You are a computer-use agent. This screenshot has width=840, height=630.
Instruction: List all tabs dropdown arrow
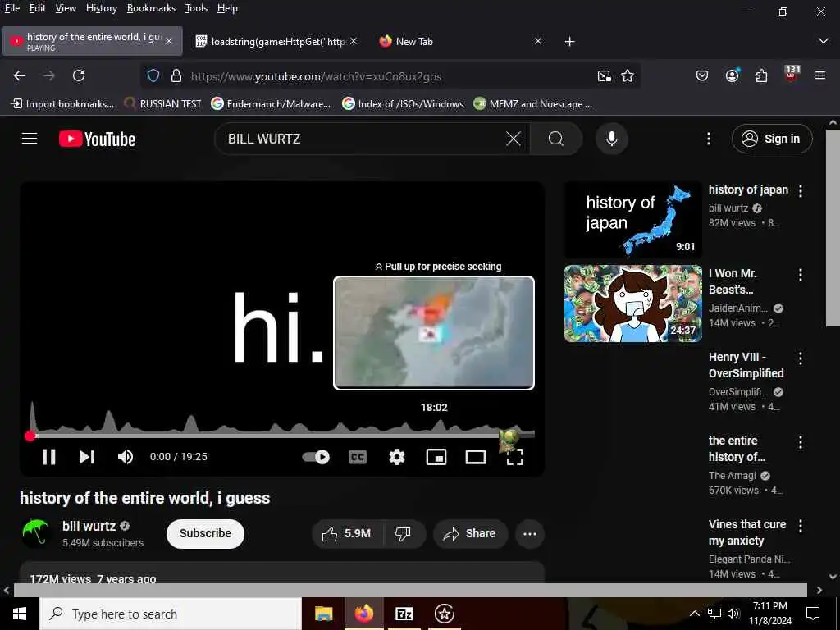tap(824, 41)
